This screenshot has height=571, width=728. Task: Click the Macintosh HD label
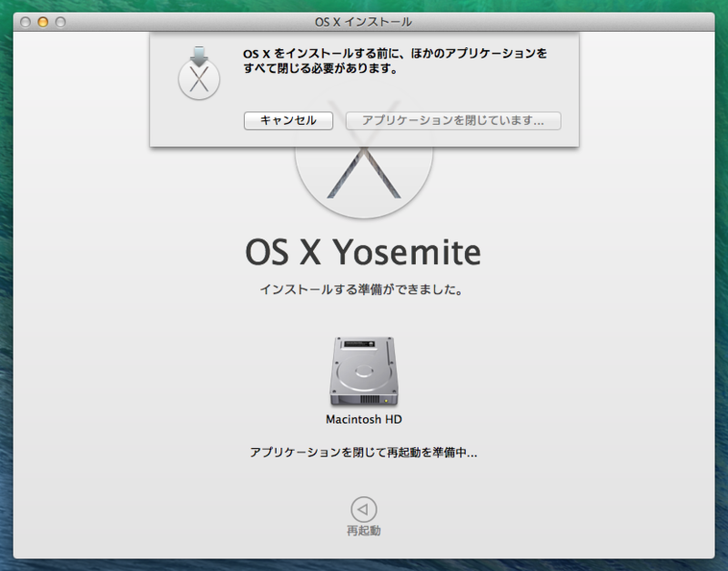point(363,420)
